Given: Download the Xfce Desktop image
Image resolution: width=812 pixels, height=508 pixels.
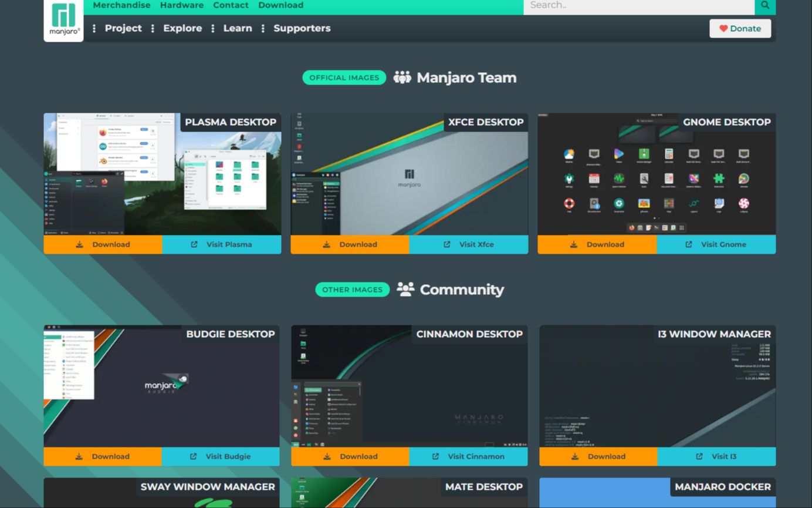Looking at the screenshot, I should point(350,244).
